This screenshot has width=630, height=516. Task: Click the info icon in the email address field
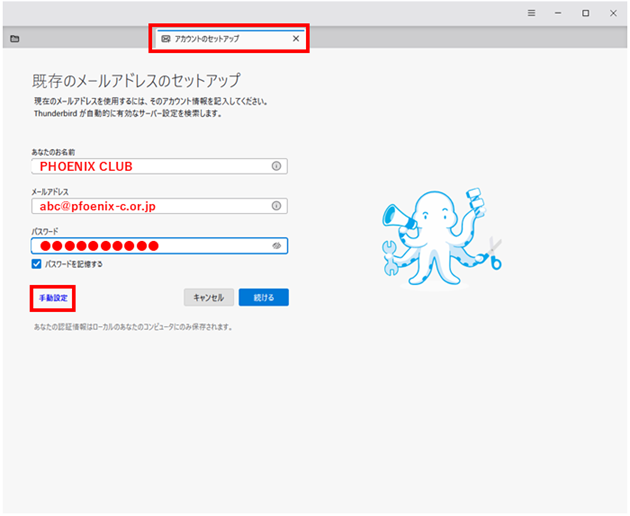(277, 206)
